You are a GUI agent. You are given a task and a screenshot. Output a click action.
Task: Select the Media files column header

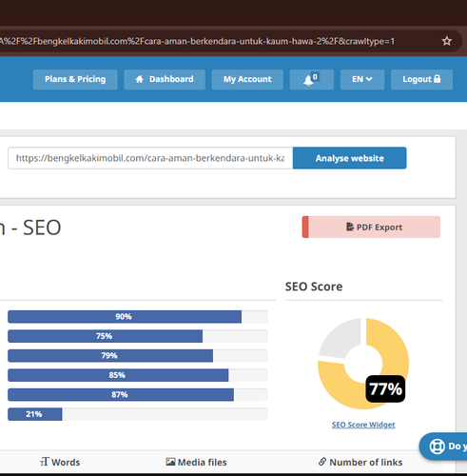pyautogui.click(x=196, y=462)
